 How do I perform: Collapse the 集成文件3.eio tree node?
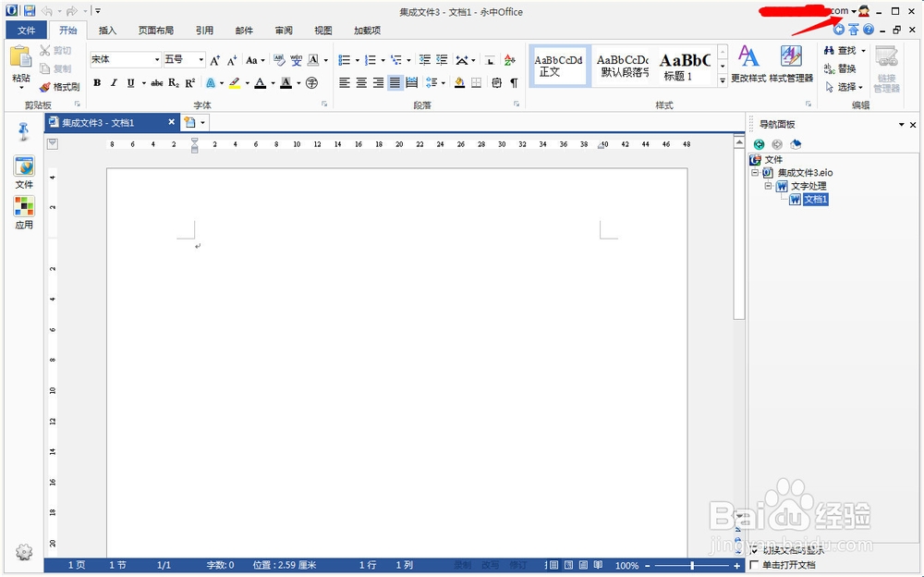click(755, 173)
